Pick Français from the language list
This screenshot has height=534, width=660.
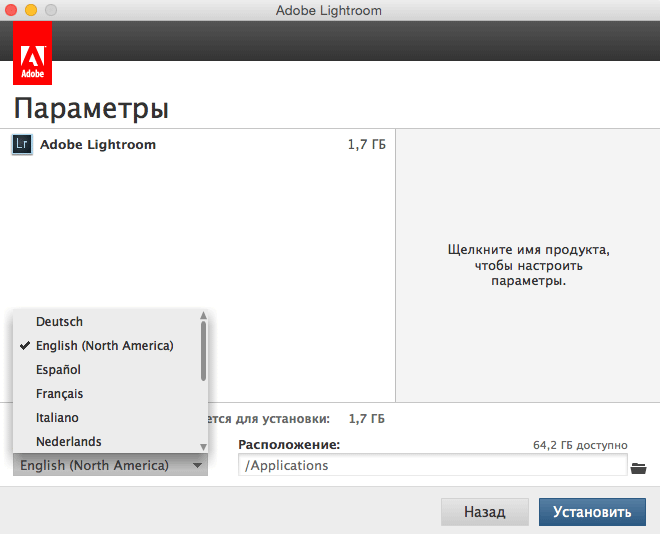[59, 393]
